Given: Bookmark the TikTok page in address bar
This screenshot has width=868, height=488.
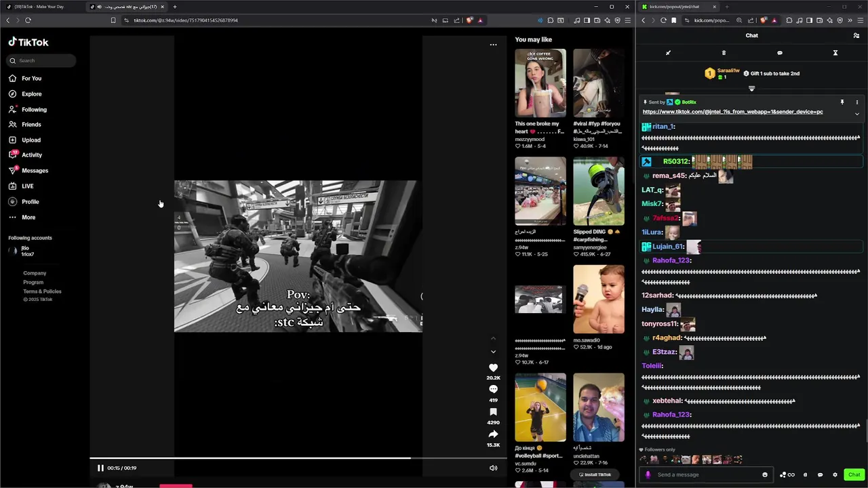Looking at the screenshot, I should pos(113,20).
